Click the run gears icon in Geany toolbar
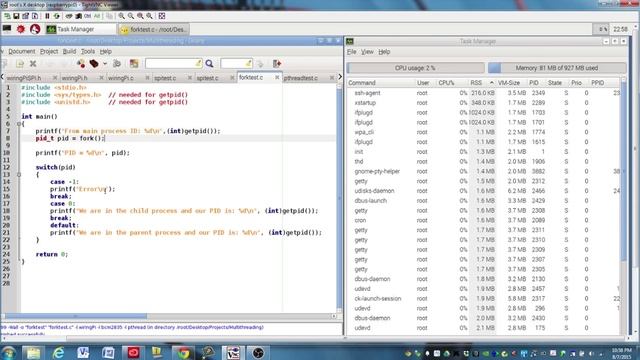 click(117, 64)
